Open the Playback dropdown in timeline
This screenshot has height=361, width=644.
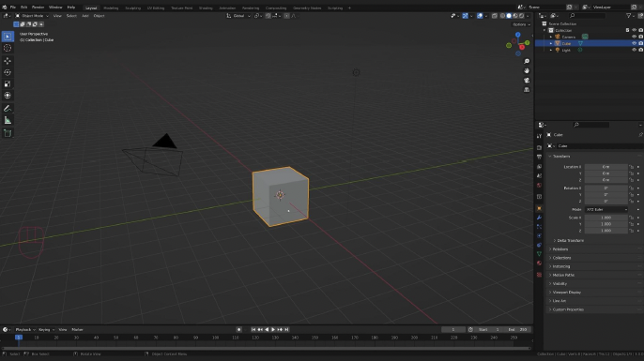coord(25,330)
